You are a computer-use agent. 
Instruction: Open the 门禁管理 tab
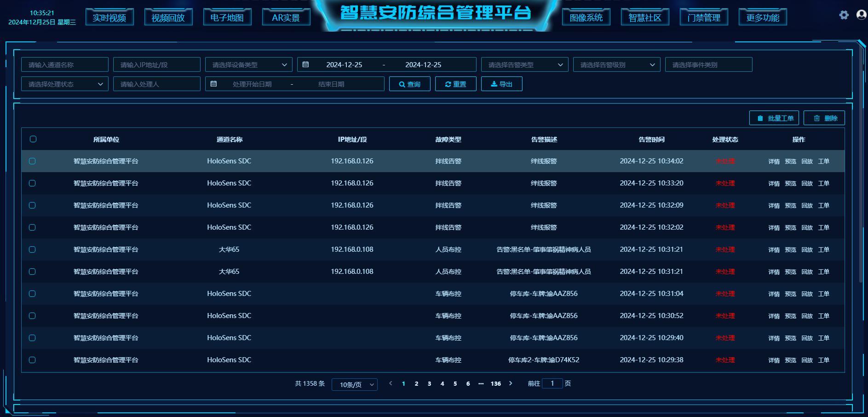click(704, 17)
